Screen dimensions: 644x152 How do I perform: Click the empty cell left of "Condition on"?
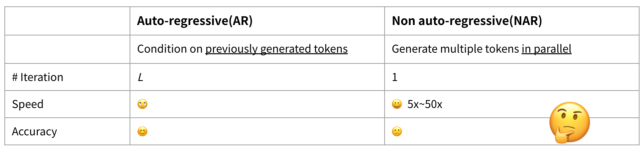click(x=67, y=49)
